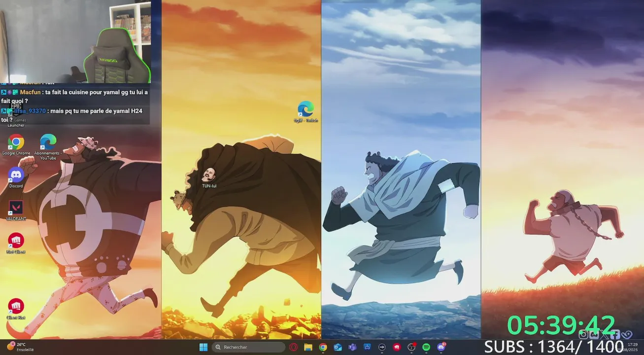Open the blue game controller taskbar app
Viewport: 644px width, 355px height.
pyautogui.click(x=367, y=347)
